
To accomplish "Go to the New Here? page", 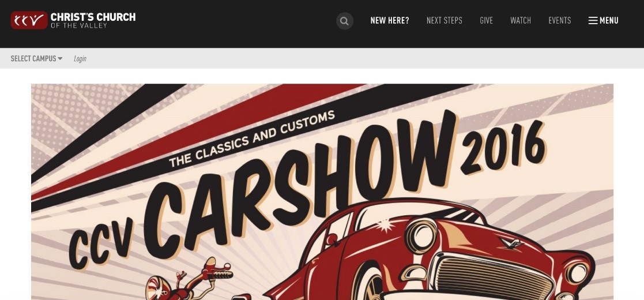I will [x=390, y=21].
